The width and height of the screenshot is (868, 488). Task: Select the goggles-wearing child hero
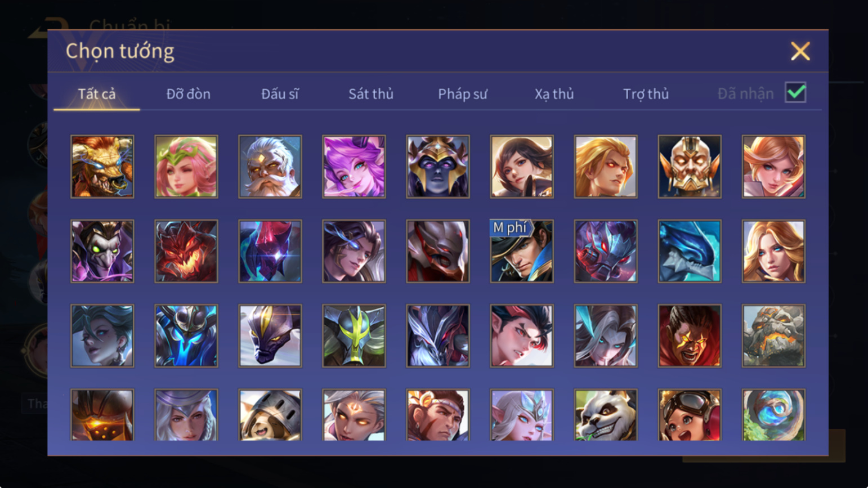click(x=690, y=415)
